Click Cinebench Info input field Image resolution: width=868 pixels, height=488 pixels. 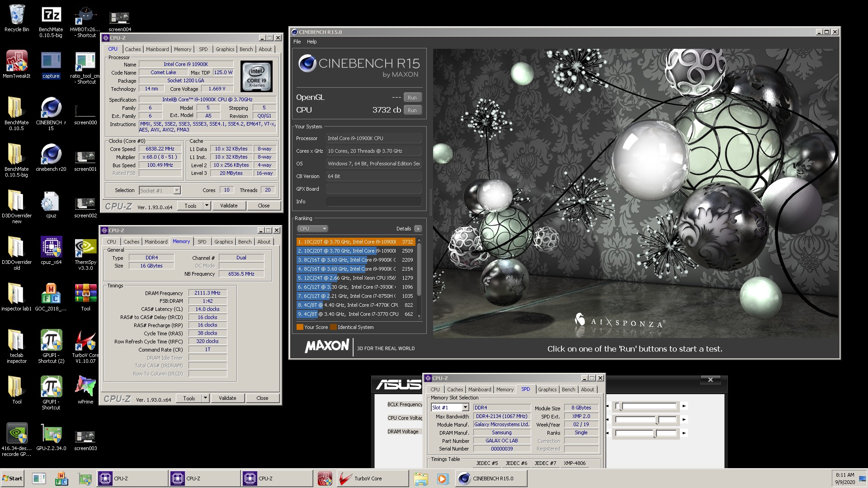(x=374, y=202)
